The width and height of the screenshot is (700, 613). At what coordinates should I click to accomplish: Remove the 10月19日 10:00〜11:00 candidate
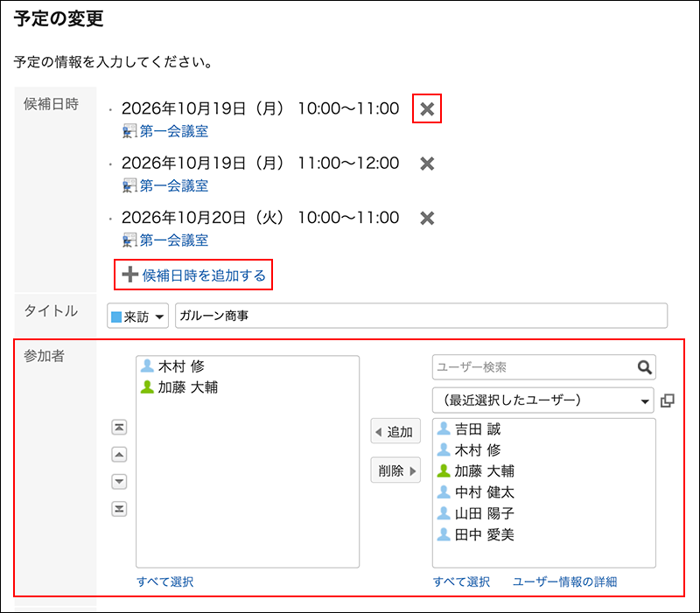coord(427,108)
